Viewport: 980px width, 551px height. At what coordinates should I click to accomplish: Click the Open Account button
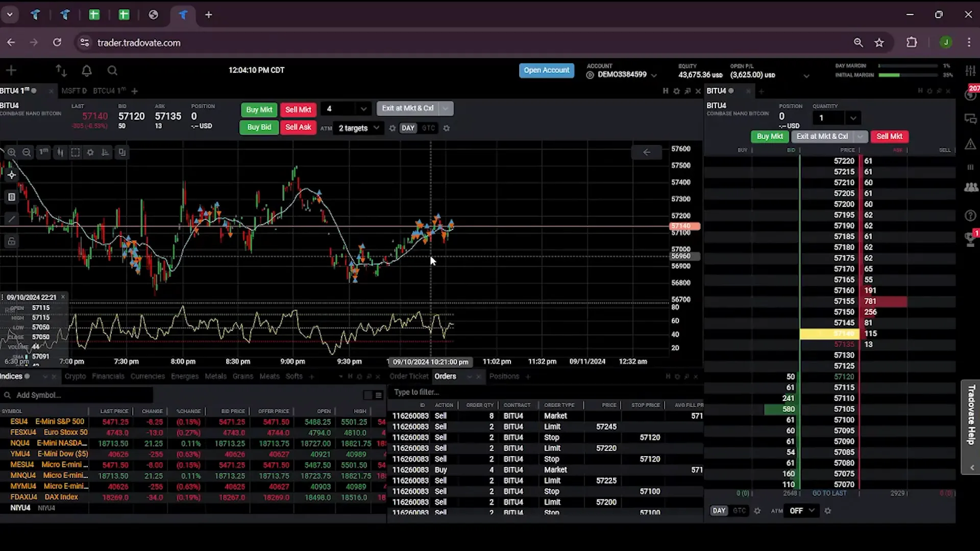coord(546,70)
